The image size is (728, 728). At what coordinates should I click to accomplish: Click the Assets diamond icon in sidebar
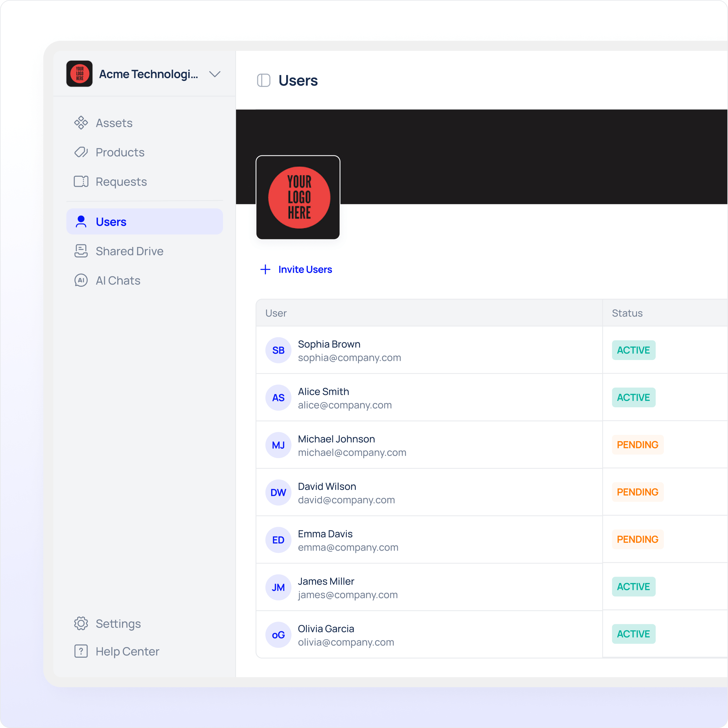click(x=81, y=123)
